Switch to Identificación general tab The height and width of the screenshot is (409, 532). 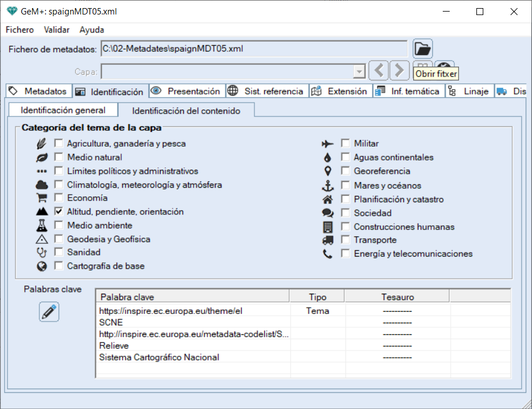(x=63, y=110)
